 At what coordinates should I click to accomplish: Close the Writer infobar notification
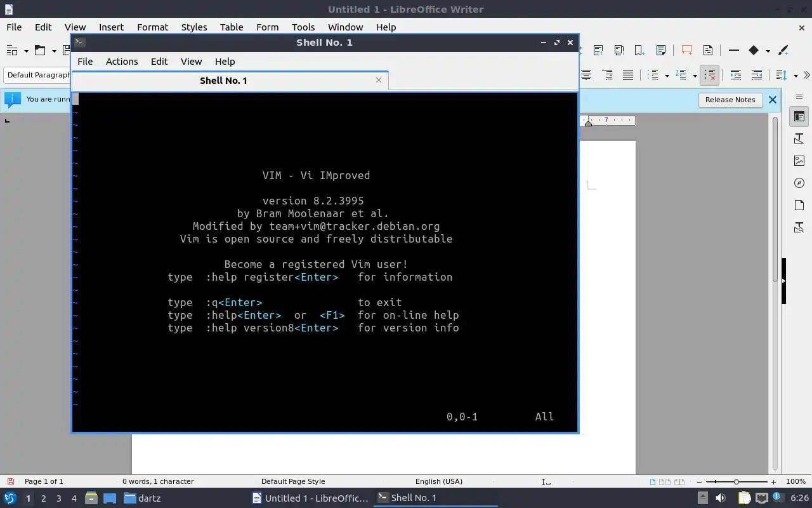pos(772,100)
